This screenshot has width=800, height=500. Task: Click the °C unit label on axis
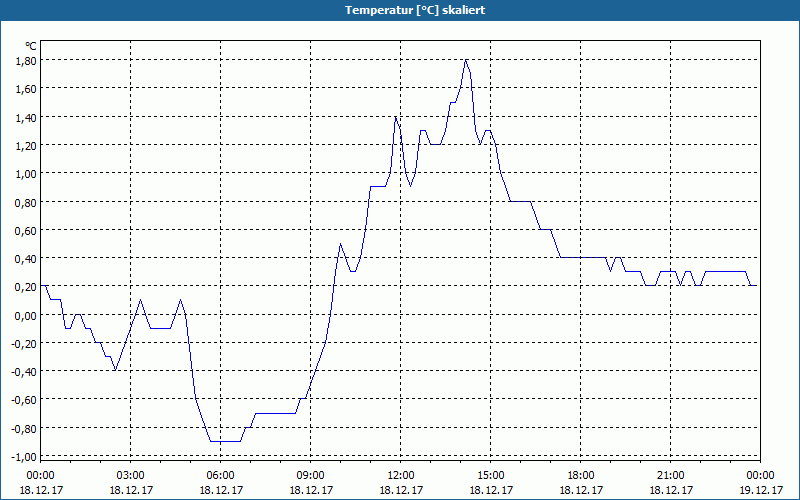click(31, 46)
